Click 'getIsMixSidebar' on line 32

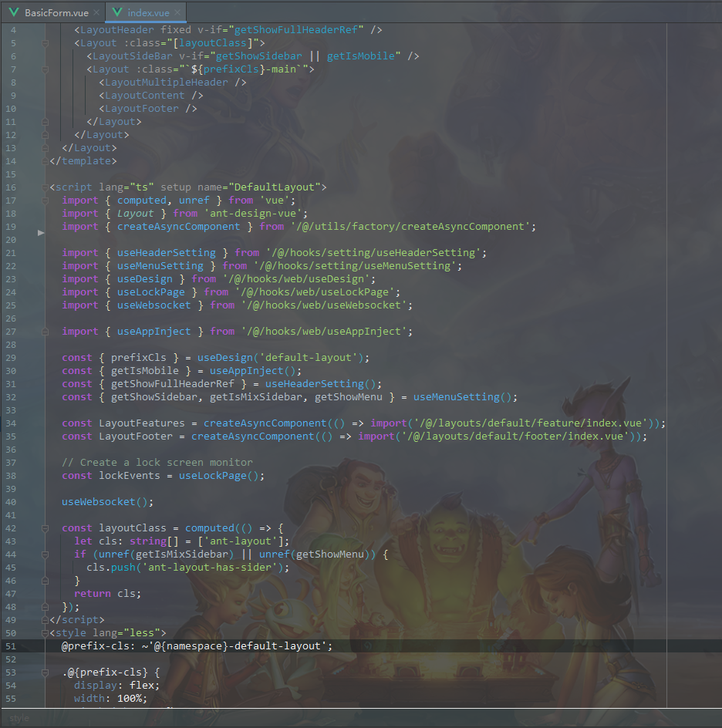click(256, 397)
